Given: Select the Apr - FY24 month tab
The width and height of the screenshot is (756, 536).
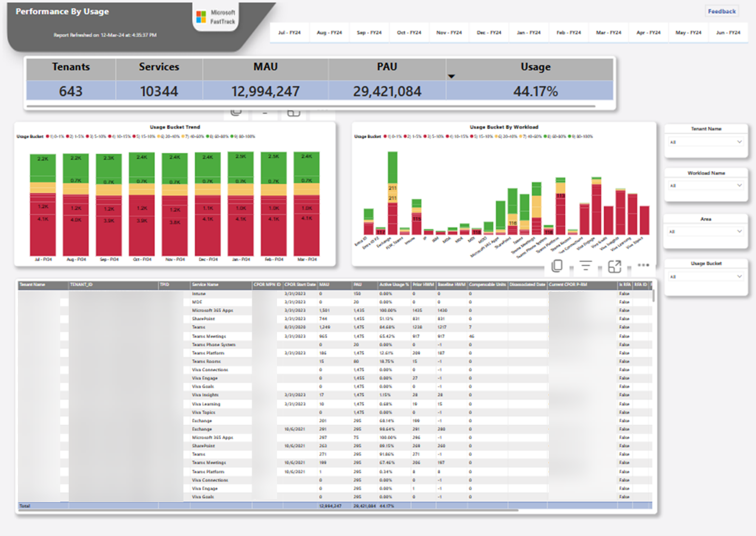Looking at the screenshot, I should coord(649,33).
